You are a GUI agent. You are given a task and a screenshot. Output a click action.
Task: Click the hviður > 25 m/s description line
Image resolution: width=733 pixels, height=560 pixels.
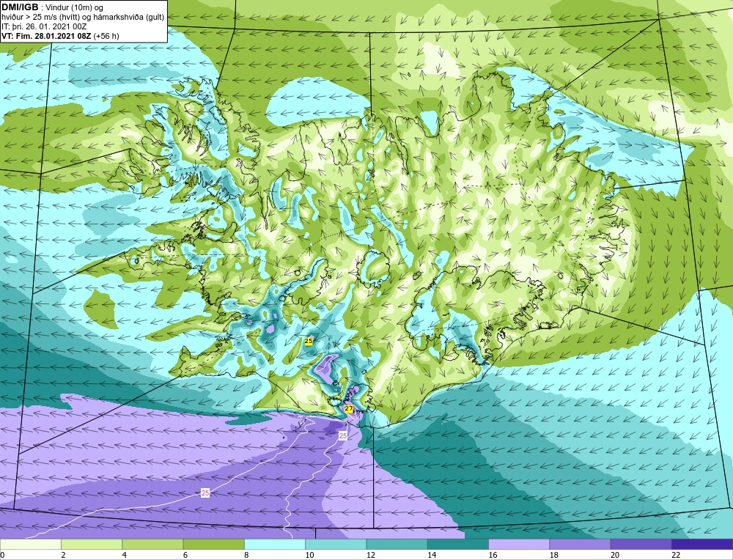coord(83,18)
